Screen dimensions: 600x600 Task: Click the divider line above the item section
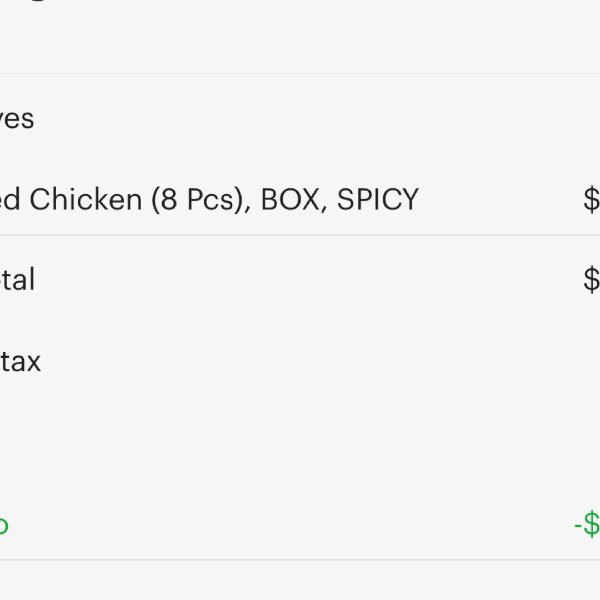pyautogui.click(x=300, y=73)
